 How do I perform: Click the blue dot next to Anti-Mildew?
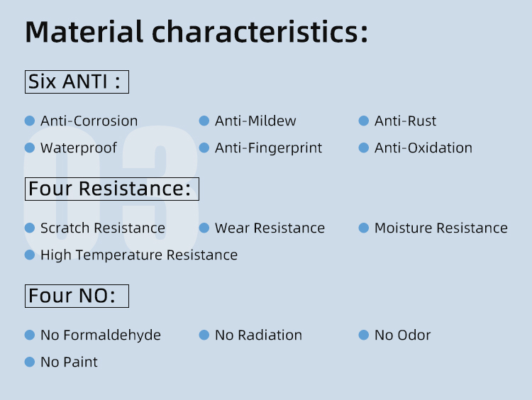[204, 121]
